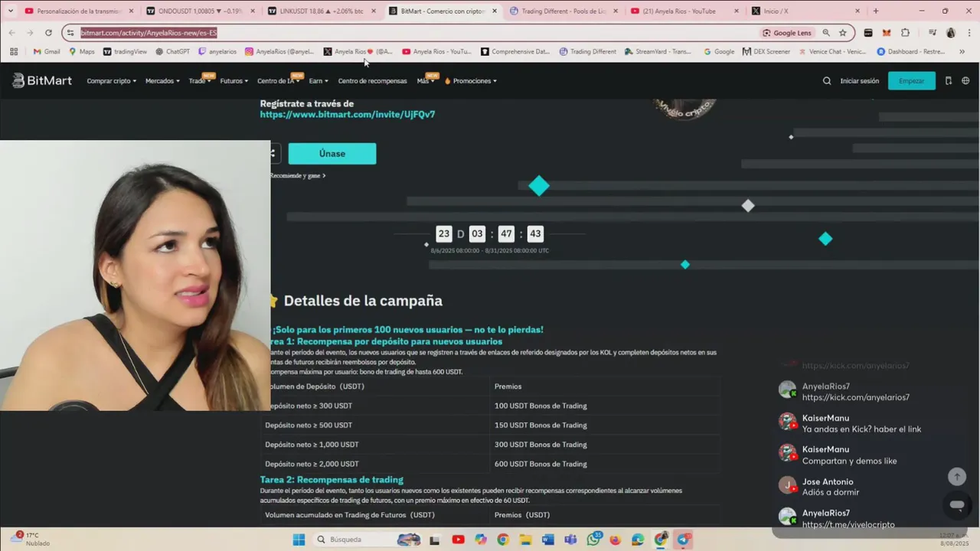This screenshot has width=980, height=551.
Task: Open the StreamYard bookmark
Action: [x=658, y=51]
